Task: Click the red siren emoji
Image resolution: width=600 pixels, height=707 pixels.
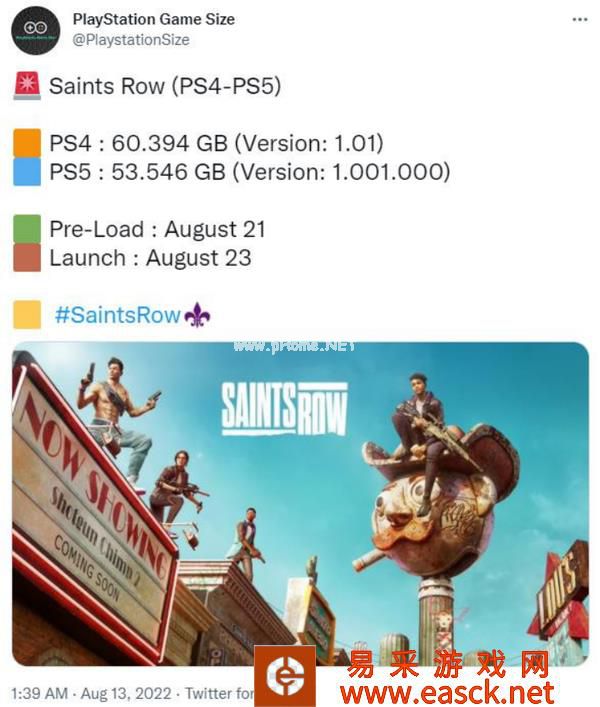Action: tap(27, 86)
